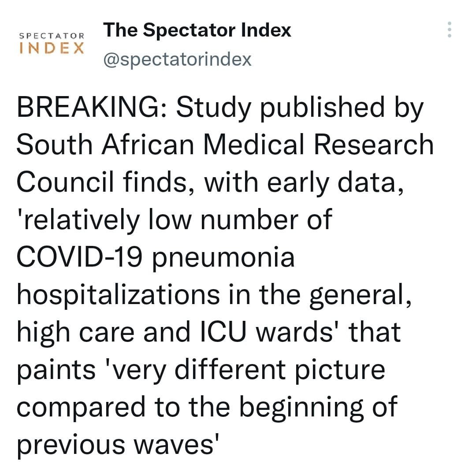Screen dimensions: 476x468
Task: Click the word 'Index' in the display name
Action: [x=266, y=30]
